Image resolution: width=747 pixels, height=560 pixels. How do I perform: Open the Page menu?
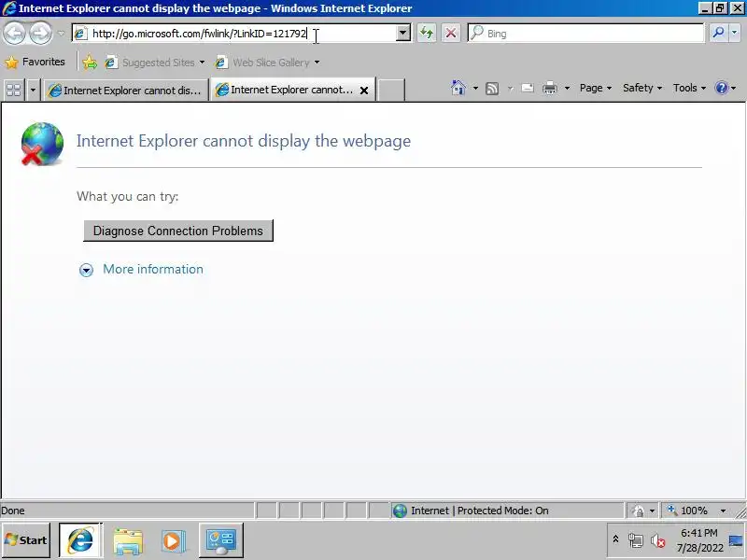[596, 88]
